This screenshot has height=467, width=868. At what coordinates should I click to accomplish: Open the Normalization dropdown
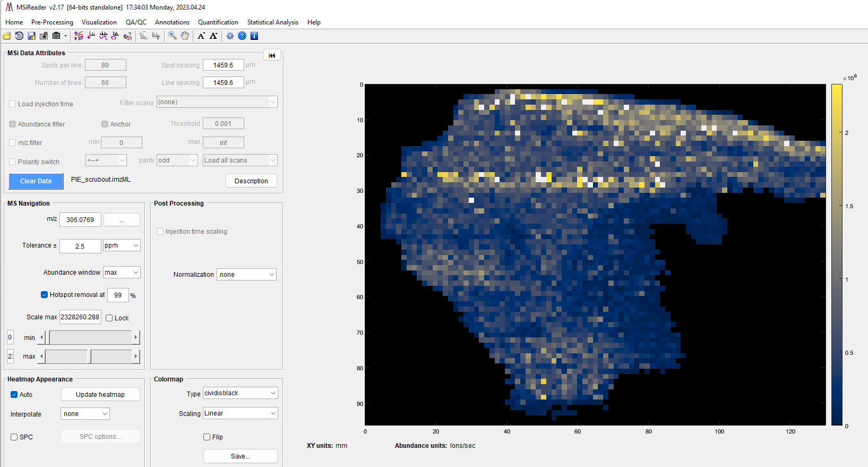[246, 275]
